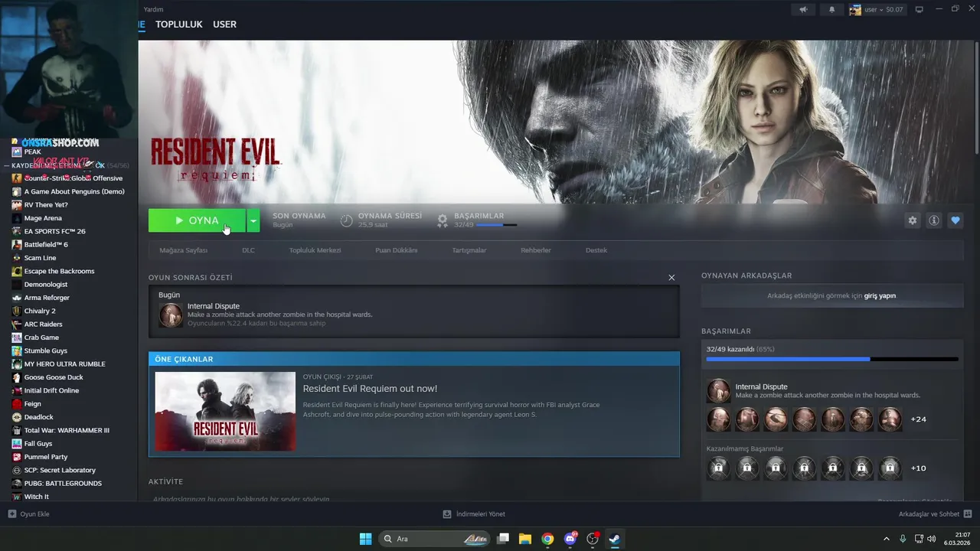Viewport: 980px width, 551px height.
Task: Open the Mağaza Sayfası tab
Action: coord(184,250)
